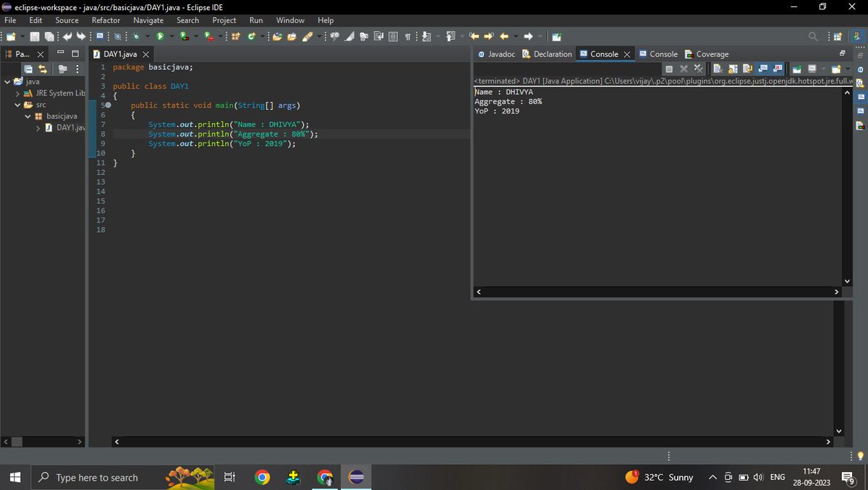Open Google Chrome from the taskbar
The height and width of the screenshot is (490, 868).
point(263,477)
